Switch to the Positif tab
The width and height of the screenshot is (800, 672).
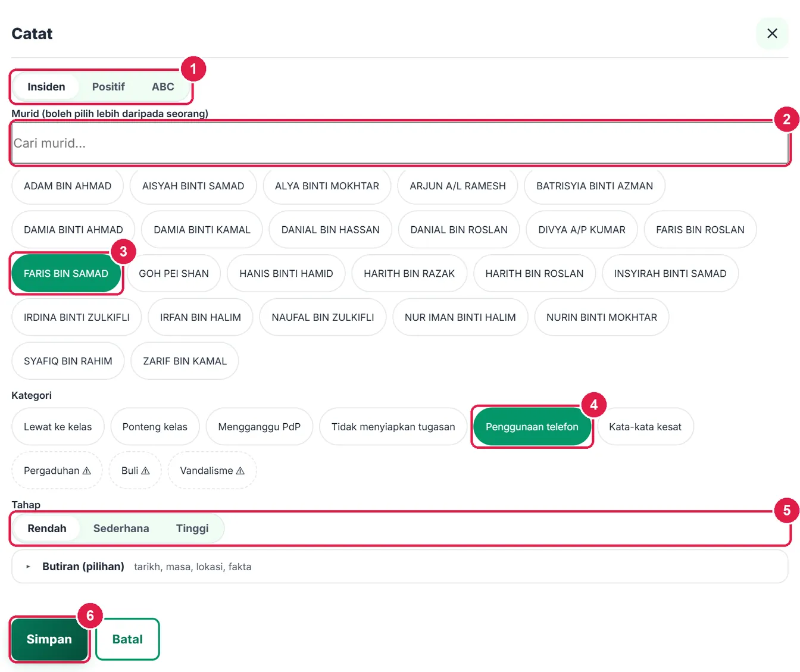tap(108, 87)
